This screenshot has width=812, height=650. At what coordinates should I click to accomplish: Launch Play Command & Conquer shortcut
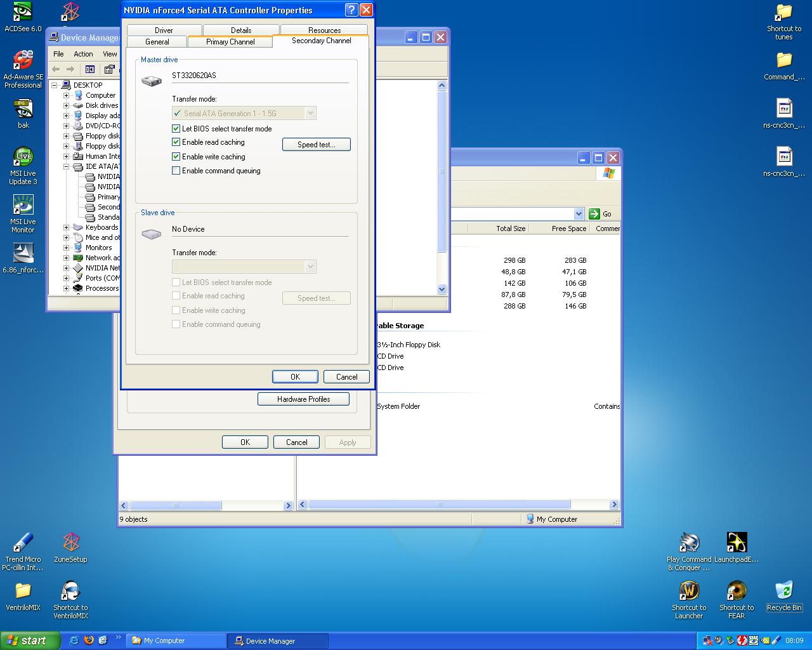click(689, 552)
